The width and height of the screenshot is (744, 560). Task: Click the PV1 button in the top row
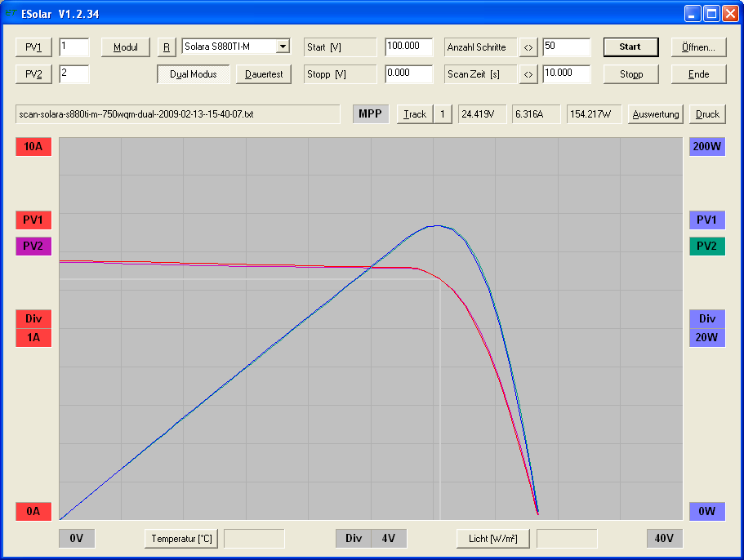pos(33,47)
